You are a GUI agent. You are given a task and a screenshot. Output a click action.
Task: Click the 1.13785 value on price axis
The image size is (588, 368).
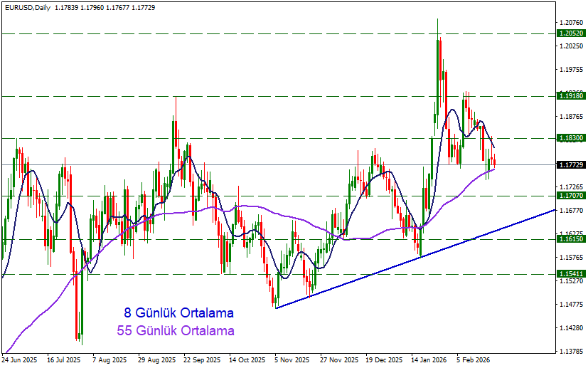click(x=571, y=351)
